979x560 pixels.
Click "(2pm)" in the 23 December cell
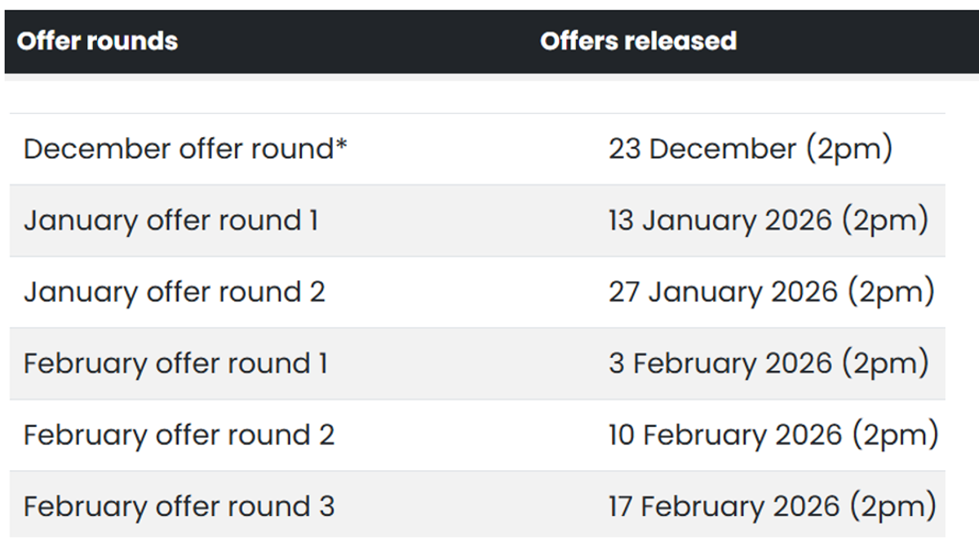click(x=848, y=149)
